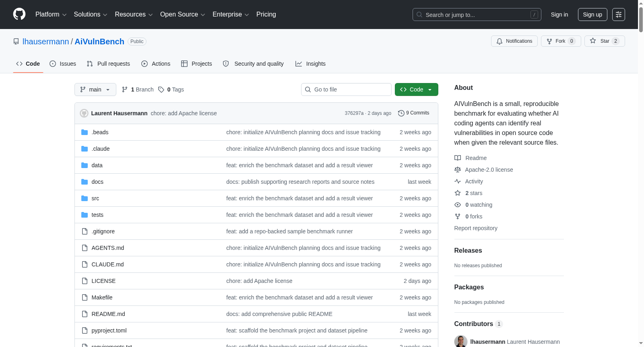Click the tag icon next to 0 Tags
The image size is (644, 347).
coord(161,89)
